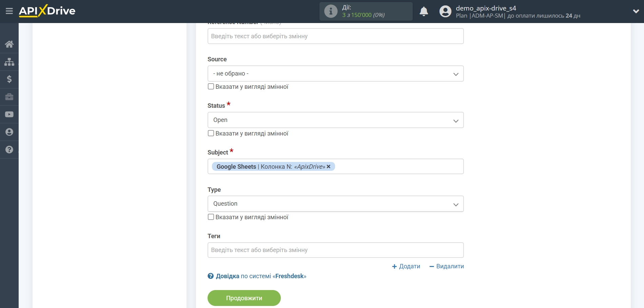Open the home sidebar icon
This screenshot has width=644, height=308.
tap(9, 44)
